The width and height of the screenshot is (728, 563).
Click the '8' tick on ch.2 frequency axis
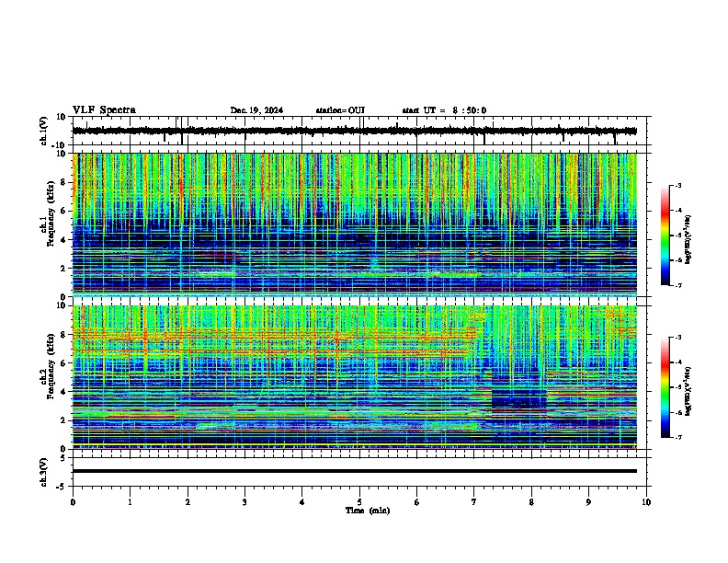pos(64,335)
